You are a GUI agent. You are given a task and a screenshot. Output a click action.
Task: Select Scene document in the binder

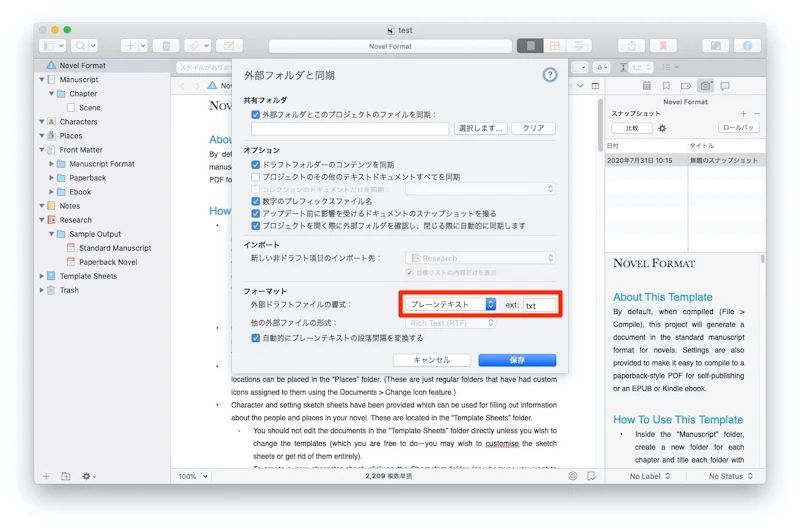90,108
